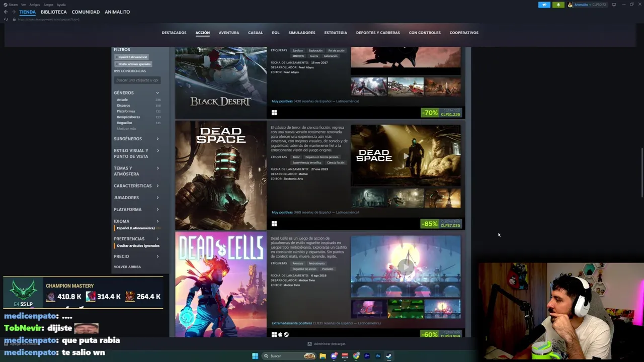
Task: Collapse the Géneros filter section
Action: click(136, 93)
